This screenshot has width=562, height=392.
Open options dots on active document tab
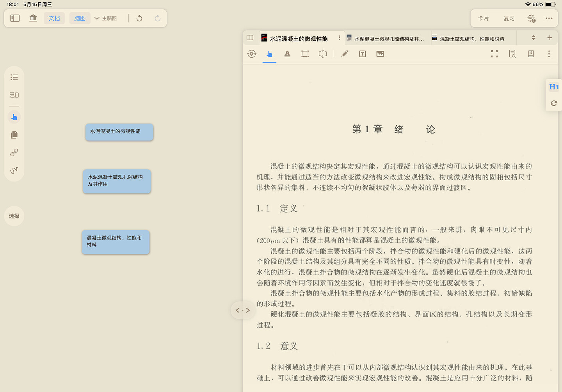(340, 38)
